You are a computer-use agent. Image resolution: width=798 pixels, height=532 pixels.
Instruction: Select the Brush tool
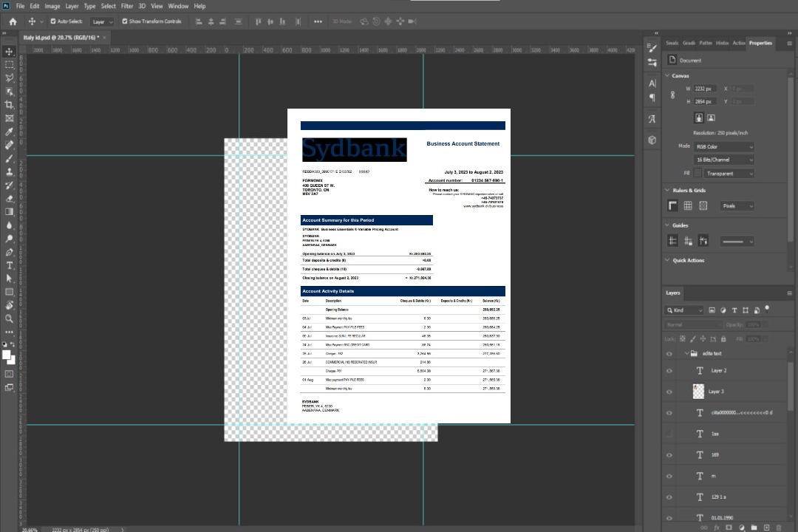(x=9, y=158)
